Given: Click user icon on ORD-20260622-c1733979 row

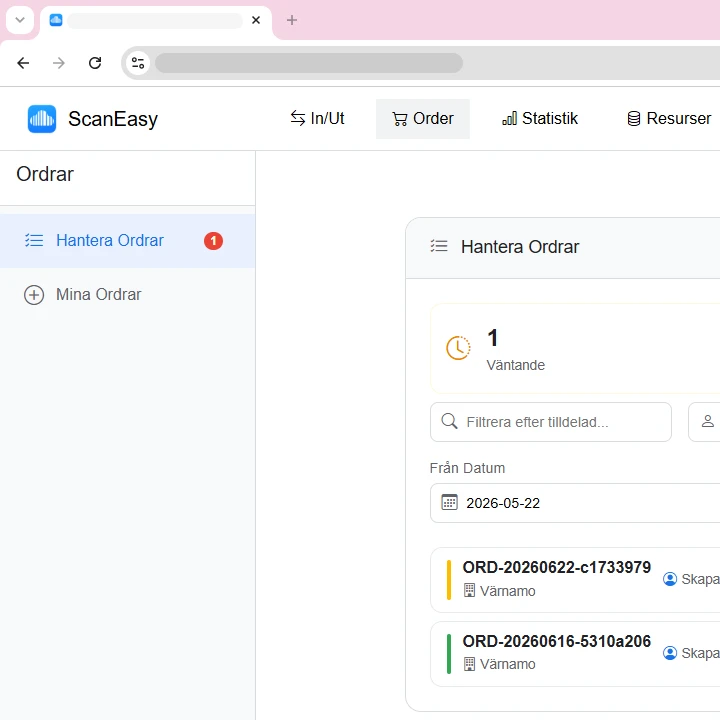Looking at the screenshot, I should point(670,579).
